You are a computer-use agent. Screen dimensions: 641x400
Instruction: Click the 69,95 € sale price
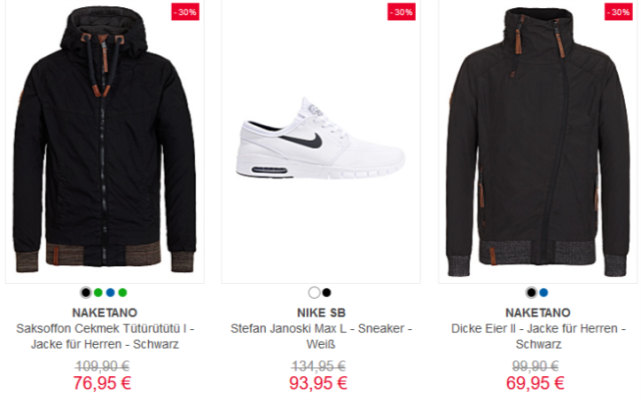point(535,383)
